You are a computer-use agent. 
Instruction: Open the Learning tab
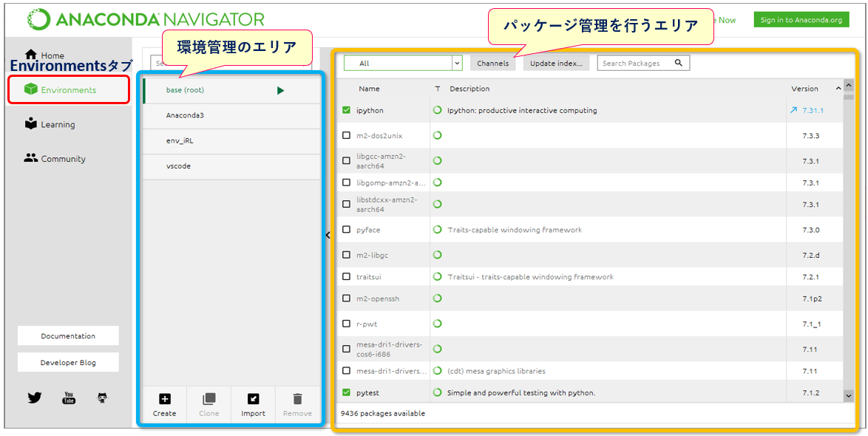click(x=50, y=124)
